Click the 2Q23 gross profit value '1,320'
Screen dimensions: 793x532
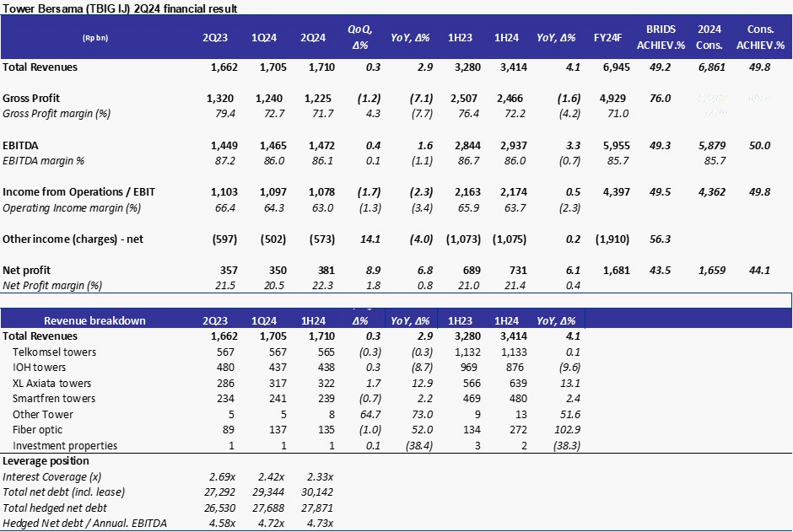click(x=220, y=99)
